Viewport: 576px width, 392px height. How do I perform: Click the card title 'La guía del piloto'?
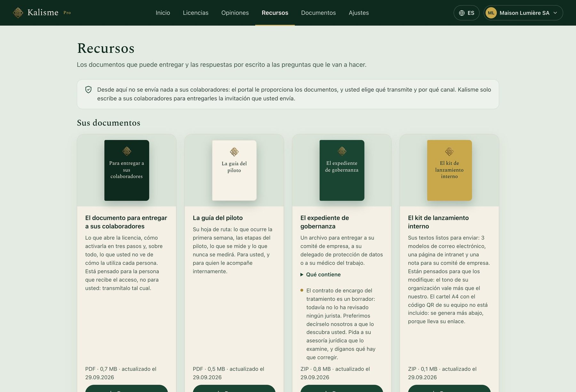(218, 218)
